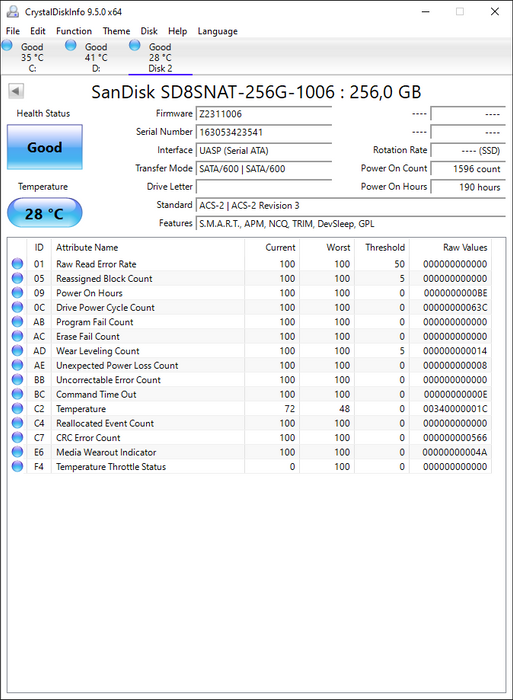
Task: Click the status orb of Wear Leveling Count
Action: click(x=17, y=350)
